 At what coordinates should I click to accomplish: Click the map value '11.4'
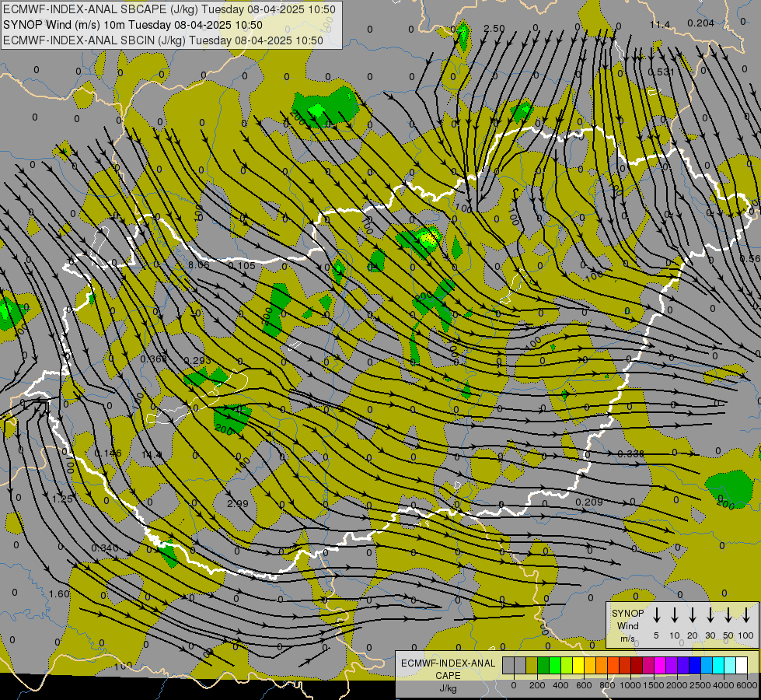pos(660,24)
